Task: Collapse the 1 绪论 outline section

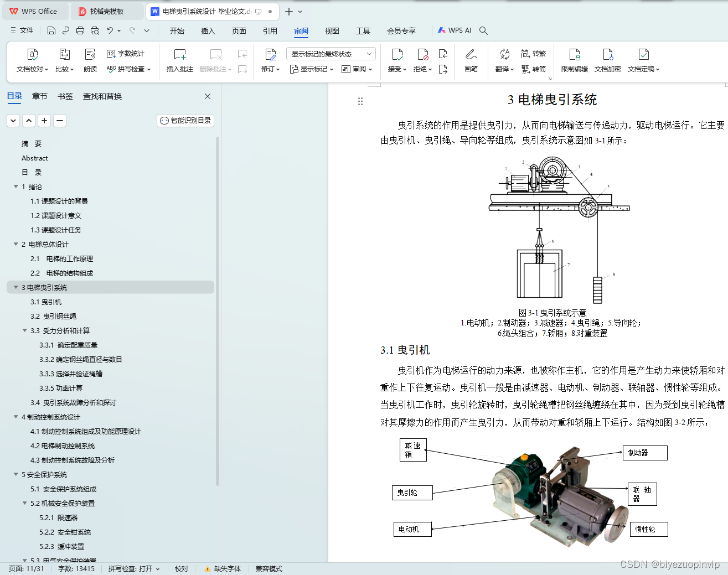Action: point(16,187)
